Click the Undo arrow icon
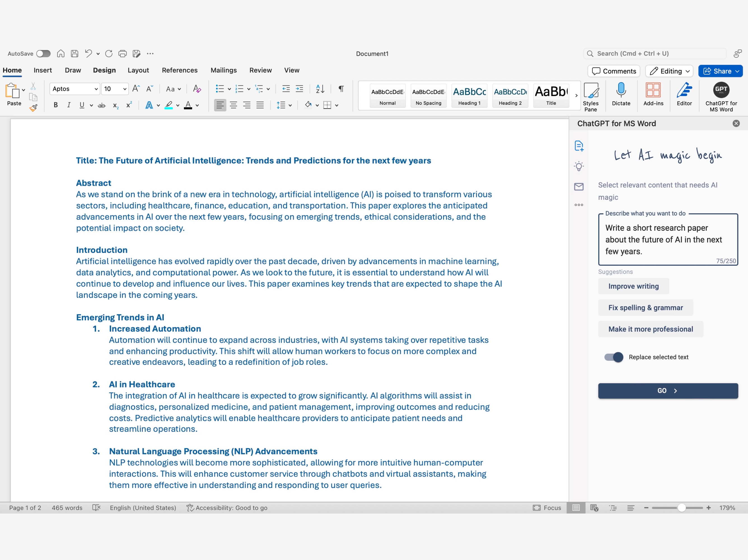The image size is (748, 560). pos(88,53)
